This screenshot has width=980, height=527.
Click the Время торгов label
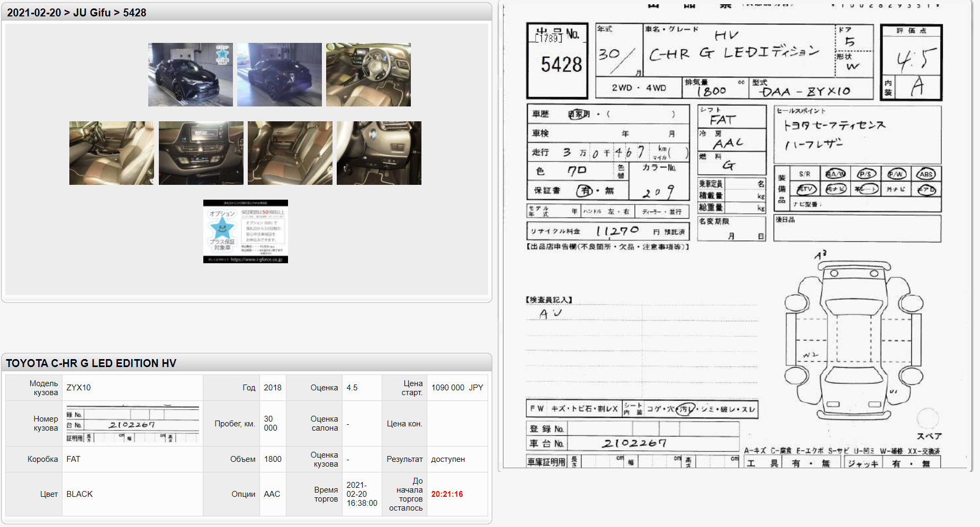[x=326, y=494]
